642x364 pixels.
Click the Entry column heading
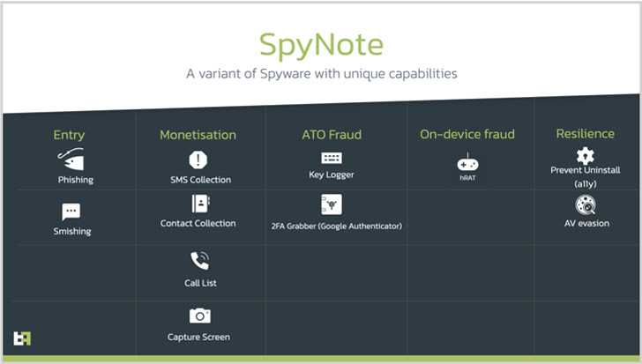[69, 135]
